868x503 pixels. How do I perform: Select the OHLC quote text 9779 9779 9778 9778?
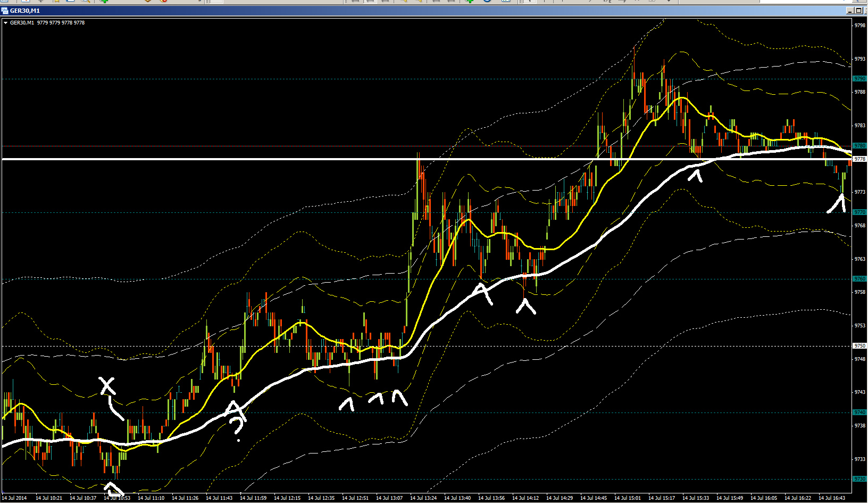tap(61, 23)
